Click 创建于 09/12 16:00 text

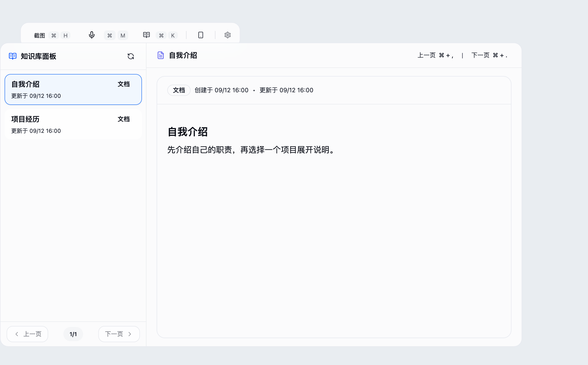222,90
